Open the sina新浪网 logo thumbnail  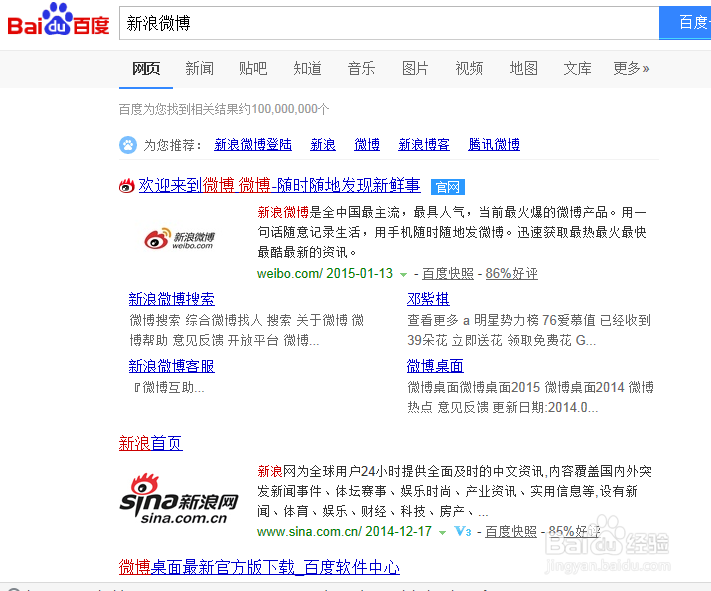[x=179, y=498]
